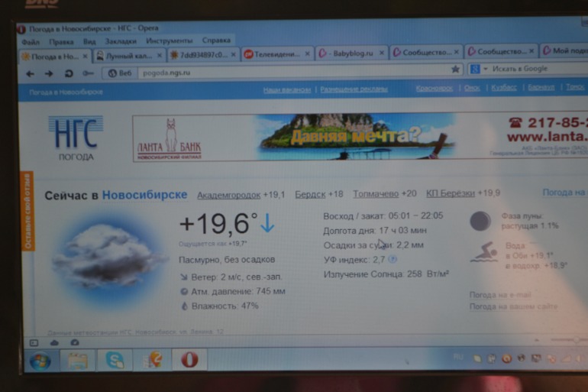
Task: Focus the Искать в Google search field
Action: click(x=529, y=69)
